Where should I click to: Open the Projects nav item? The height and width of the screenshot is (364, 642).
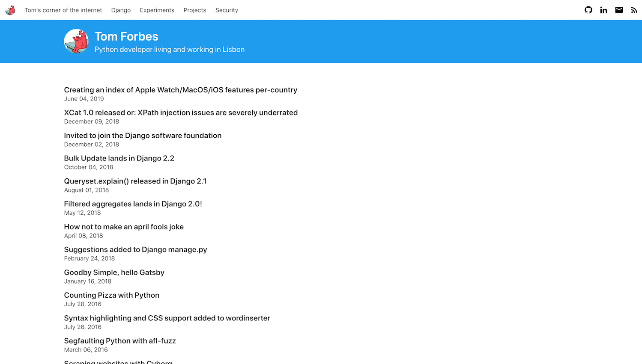point(195,10)
